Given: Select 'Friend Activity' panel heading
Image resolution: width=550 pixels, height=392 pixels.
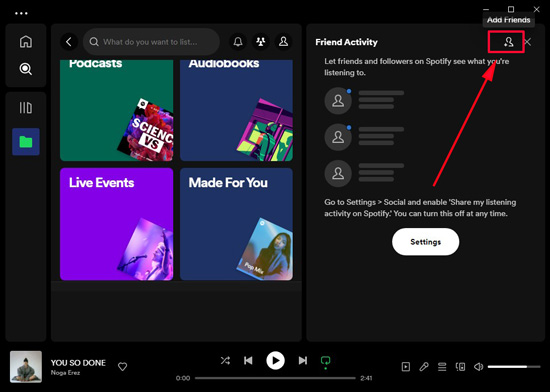Looking at the screenshot, I should click(x=346, y=42).
